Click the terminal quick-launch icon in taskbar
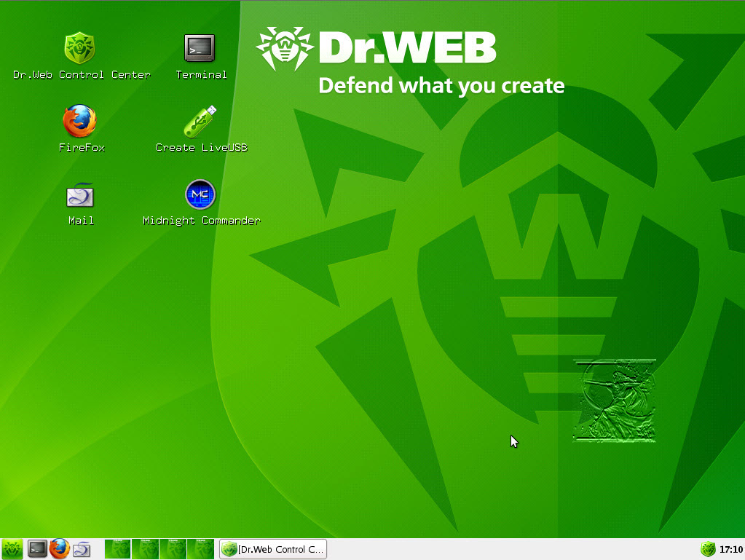The image size is (745, 560). [37, 549]
